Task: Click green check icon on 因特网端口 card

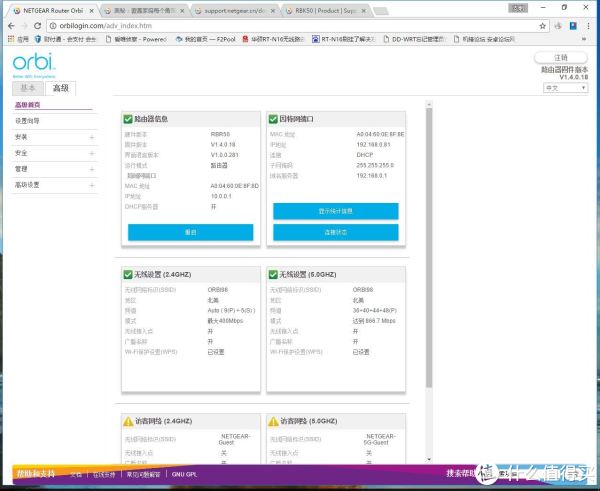Action: tap(273, 119)
